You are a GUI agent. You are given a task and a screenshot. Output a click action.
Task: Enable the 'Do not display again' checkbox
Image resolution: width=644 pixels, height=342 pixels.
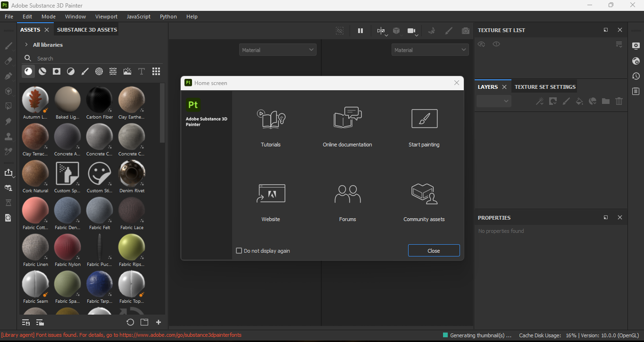(239, 251)
